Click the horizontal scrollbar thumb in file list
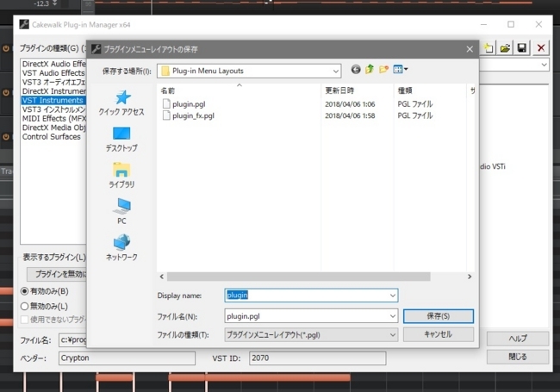This screenshot has width=560, height=392. [x=299, y=277]
